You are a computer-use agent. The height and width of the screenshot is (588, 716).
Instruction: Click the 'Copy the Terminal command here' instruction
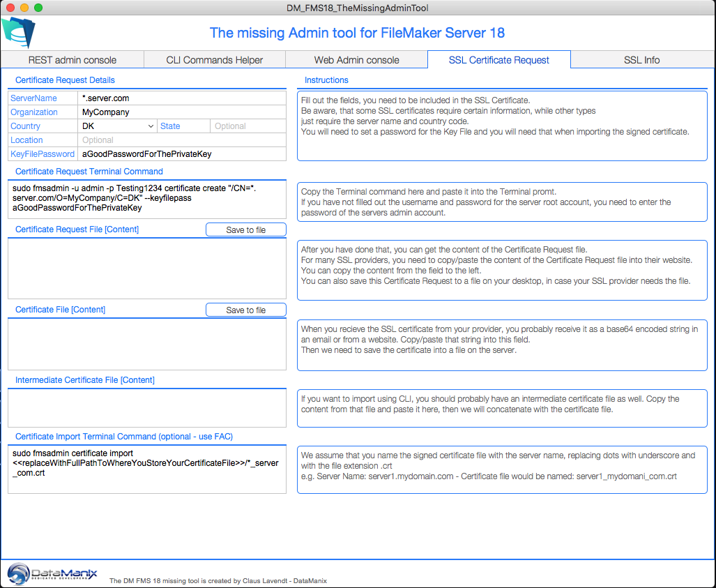tap(502, 202)
